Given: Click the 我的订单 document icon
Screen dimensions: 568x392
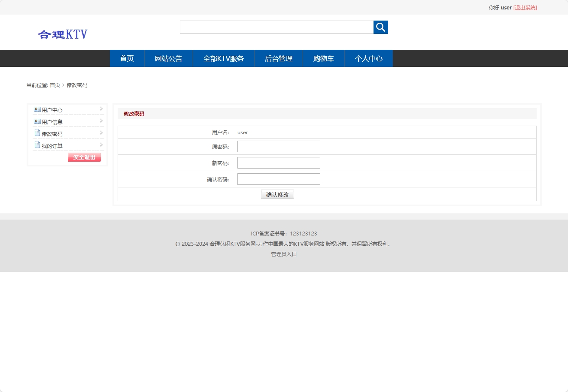Looking at the screenshot, I should (37, 145).
